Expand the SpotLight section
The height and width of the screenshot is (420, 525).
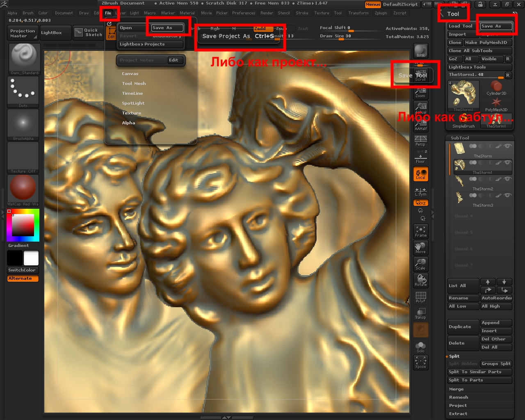click(x=133, y=103)
